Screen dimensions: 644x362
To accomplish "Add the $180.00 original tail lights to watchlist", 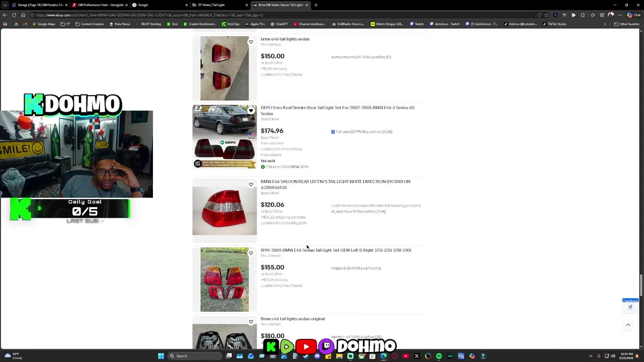I will (251, 322).
